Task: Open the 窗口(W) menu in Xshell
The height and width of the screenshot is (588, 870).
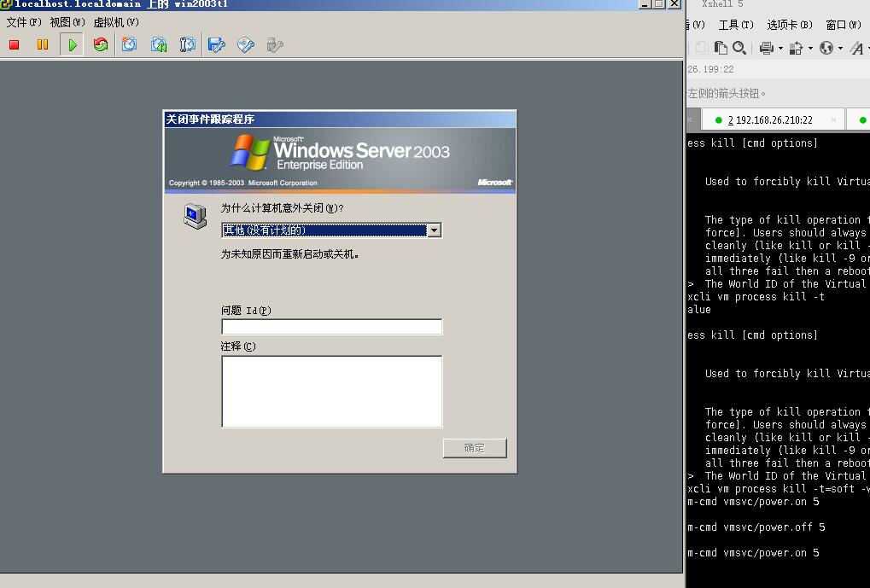Action: pos(844,25)
